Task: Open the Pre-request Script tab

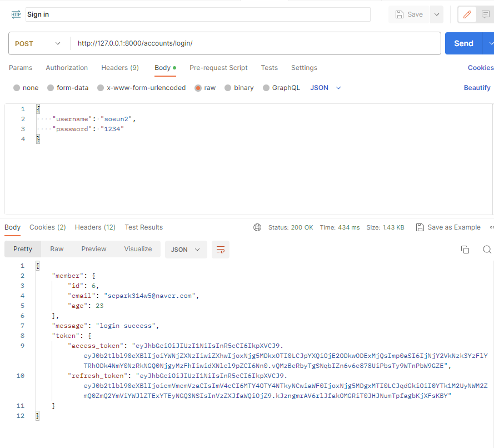Action: (218, 68)
